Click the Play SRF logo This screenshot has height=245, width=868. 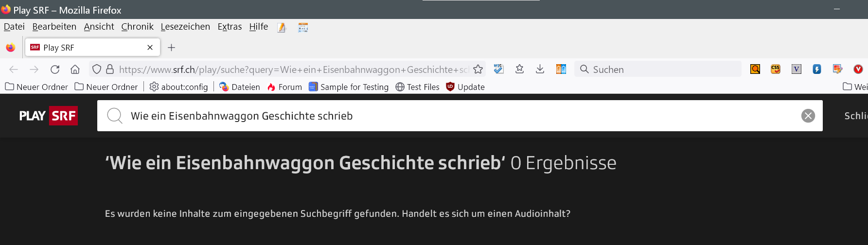pos(48,116)
